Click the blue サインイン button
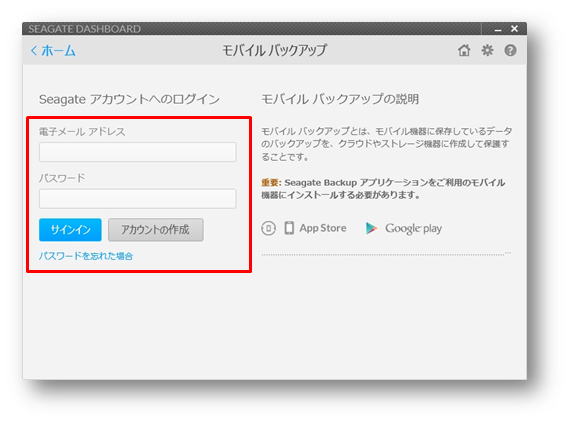Image resolution: width=569 pixels, height=422 pixels. 70,230
